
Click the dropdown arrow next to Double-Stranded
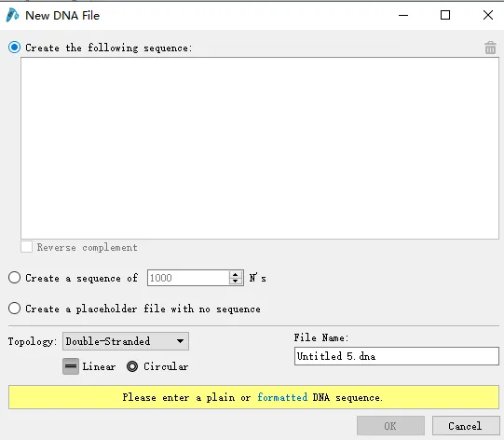point(181,341)
